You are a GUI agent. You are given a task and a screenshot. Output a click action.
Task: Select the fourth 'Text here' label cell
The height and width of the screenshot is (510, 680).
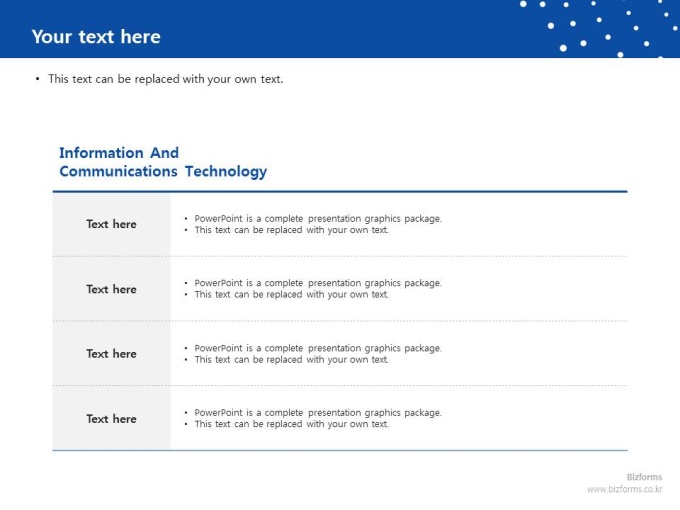(x=111, y=418)
